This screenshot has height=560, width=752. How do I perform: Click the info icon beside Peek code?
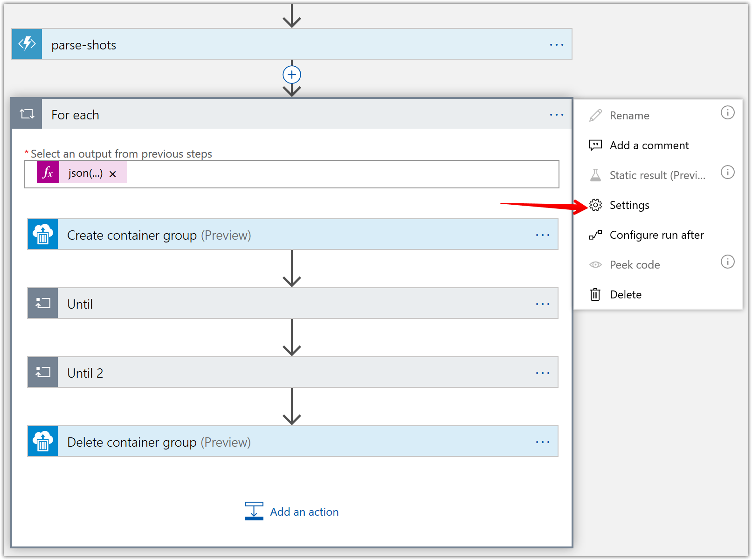727,262
